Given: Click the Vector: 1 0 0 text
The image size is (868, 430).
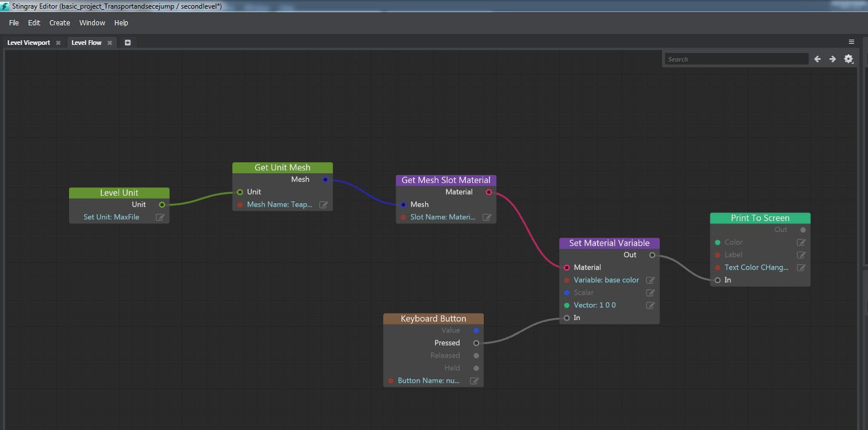Looking at the screenshot, I should point(595,305).
